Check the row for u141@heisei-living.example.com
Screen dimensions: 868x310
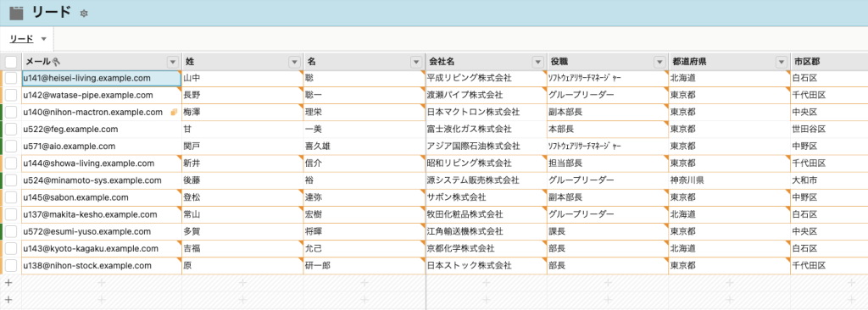(11, 79)
